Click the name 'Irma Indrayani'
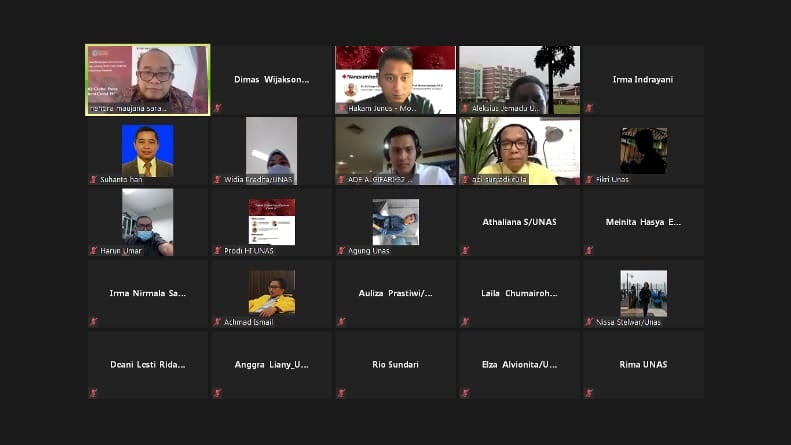The image size is (791, 445). click(643, 79)
